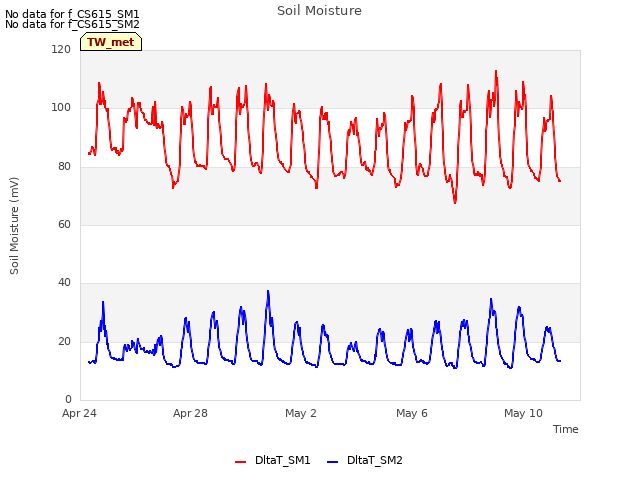The image size is (640, 480).
Task: Click the May 6 x-axis tick label
Action: 412,413
